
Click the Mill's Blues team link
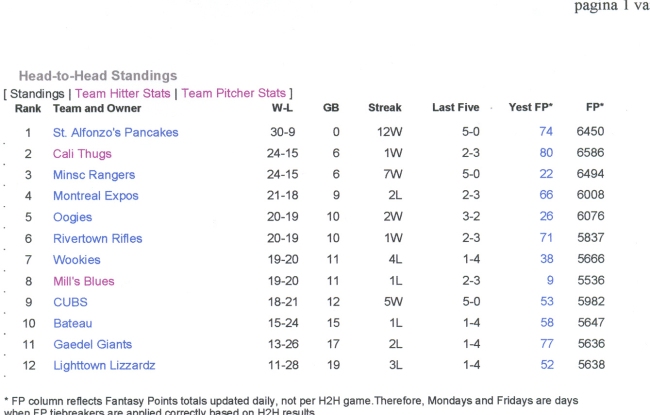pyautogui.click(x=84, y=281)
